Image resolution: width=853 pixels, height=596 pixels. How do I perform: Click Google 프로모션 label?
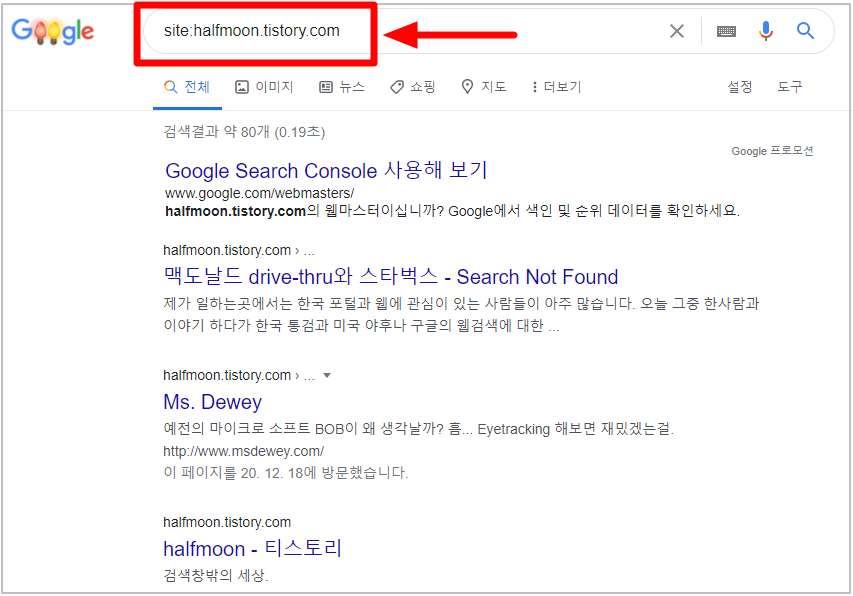coord(772,151)
